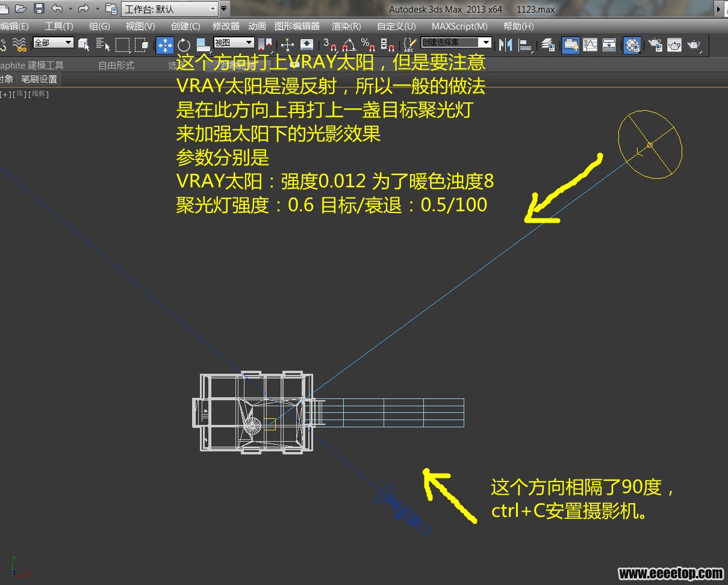Click the Bind to Space Warp icon
Screen dimensions: 728x585
coord(19,45)
